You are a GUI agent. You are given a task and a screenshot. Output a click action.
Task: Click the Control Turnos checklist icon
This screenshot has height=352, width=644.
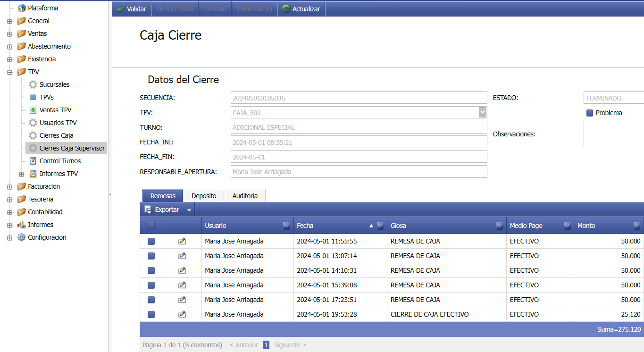[33, 161]
